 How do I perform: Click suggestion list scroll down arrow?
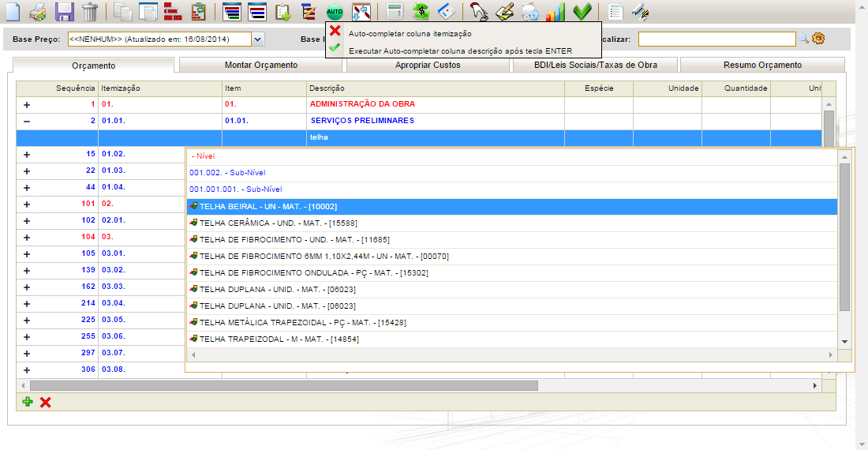tap(845, 342)
